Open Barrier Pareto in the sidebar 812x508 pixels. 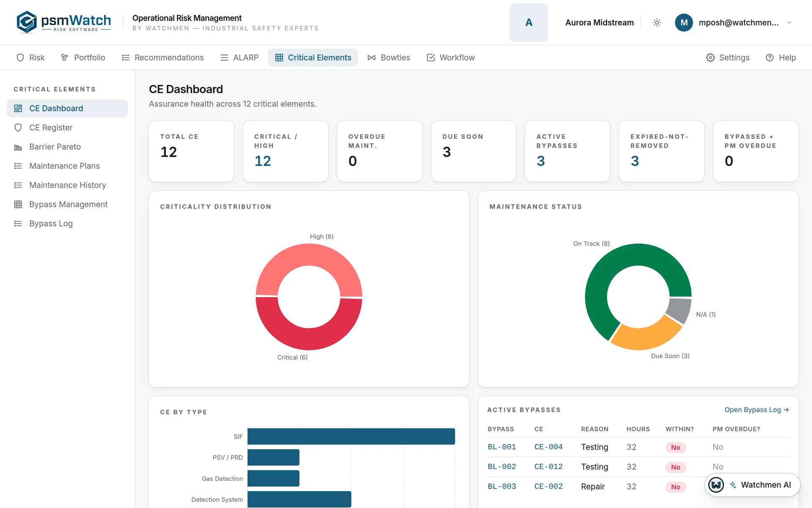67,147
